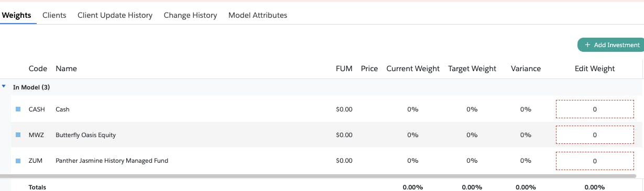Viewport: 644px width, 191px height.
Task: Click the blue square icon beside ZUM
Action: coord(18,161)
